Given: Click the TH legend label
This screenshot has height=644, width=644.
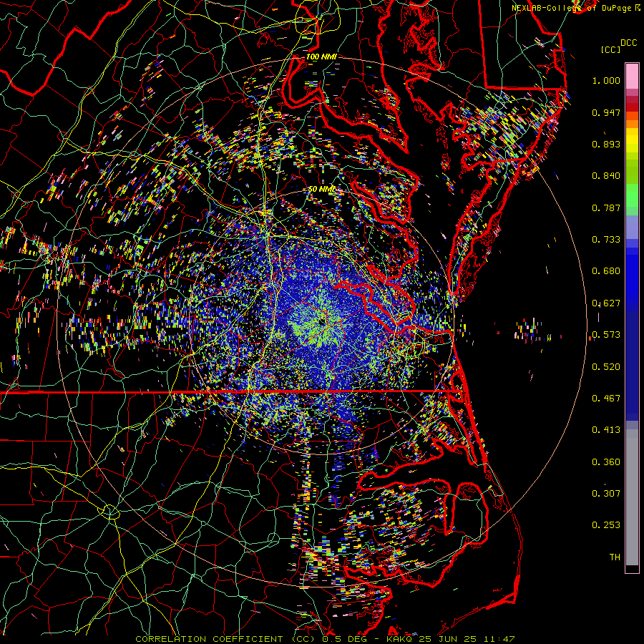Looking at the screenshot, I should [x=615, y=557].
